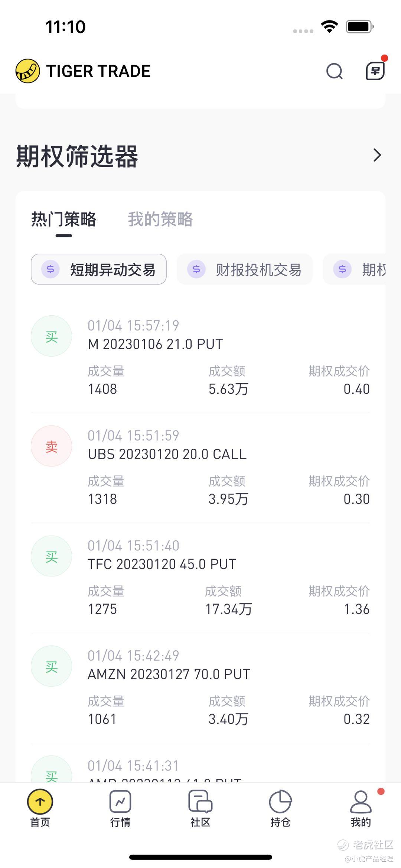This screenshot has height=868, width=401.
Task: Open the messages icon with red dot
Action: [x=375, y=71]
